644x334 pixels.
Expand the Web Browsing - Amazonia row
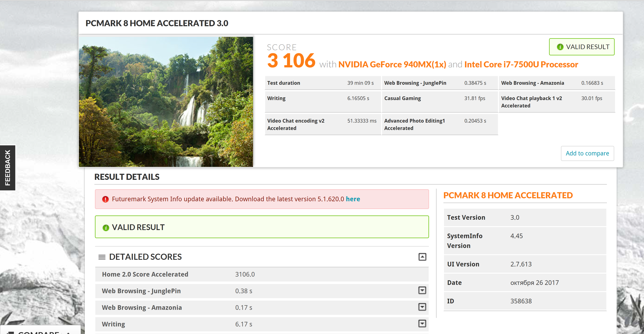422,307
